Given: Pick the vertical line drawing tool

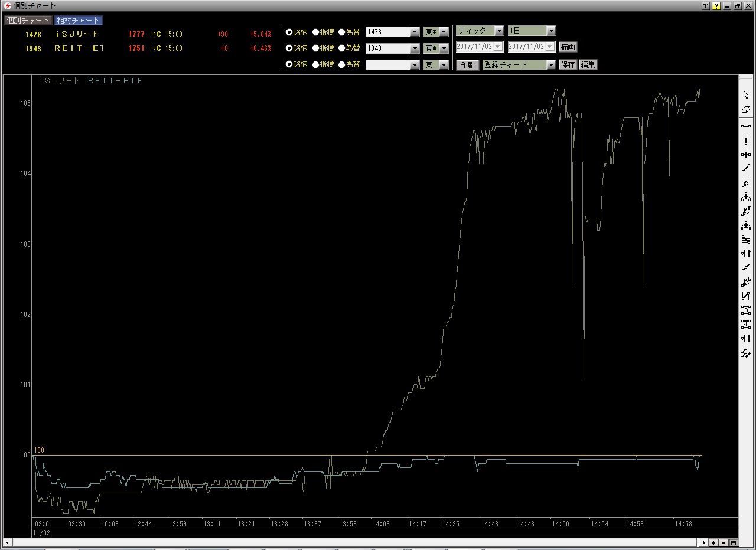Looking at the screenshot, I should [746, 140].
